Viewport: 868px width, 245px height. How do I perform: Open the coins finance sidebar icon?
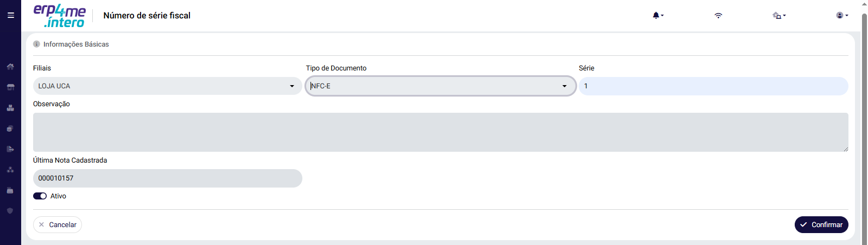(10, 128)
